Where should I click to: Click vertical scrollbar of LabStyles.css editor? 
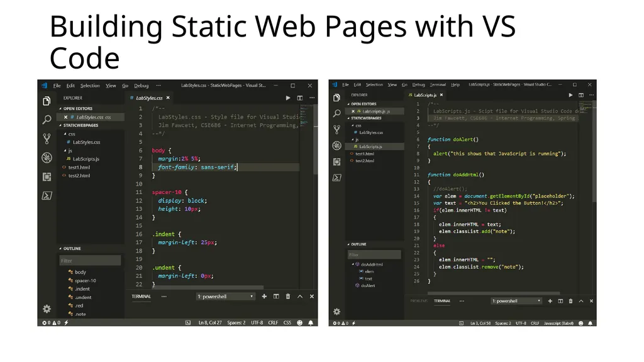[x=316, y=140]
